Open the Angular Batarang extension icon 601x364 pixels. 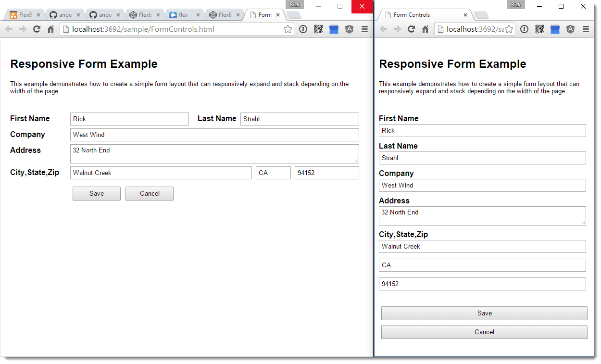(x=349, y=29)
